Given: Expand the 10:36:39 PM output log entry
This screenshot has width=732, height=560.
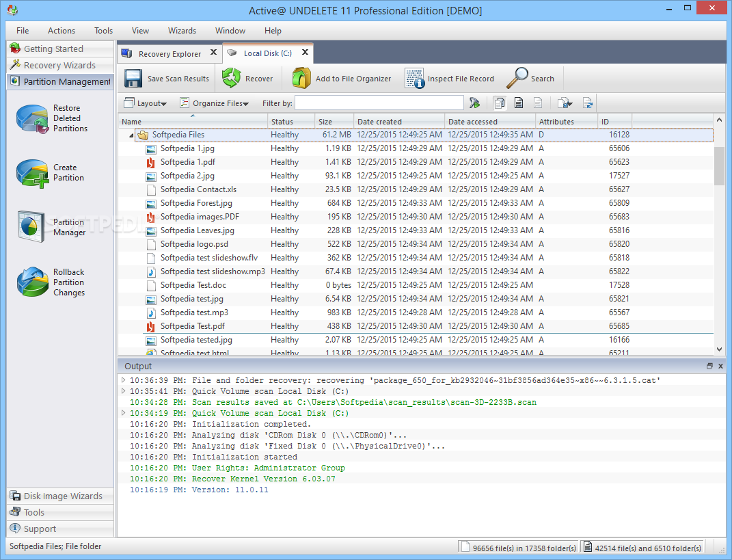Looking at the screenshot, I should click(x=123, y=380).
